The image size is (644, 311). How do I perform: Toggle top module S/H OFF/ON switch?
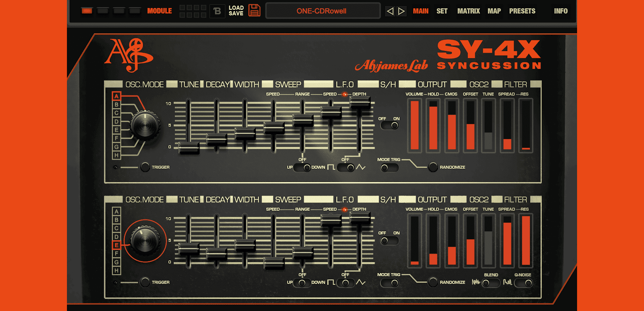pos(389,126)
